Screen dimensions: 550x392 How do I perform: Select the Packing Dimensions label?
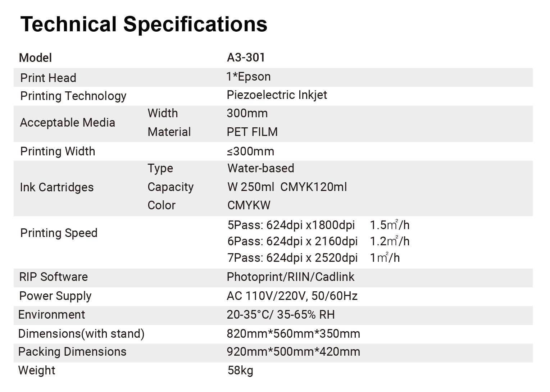[72, 352]
